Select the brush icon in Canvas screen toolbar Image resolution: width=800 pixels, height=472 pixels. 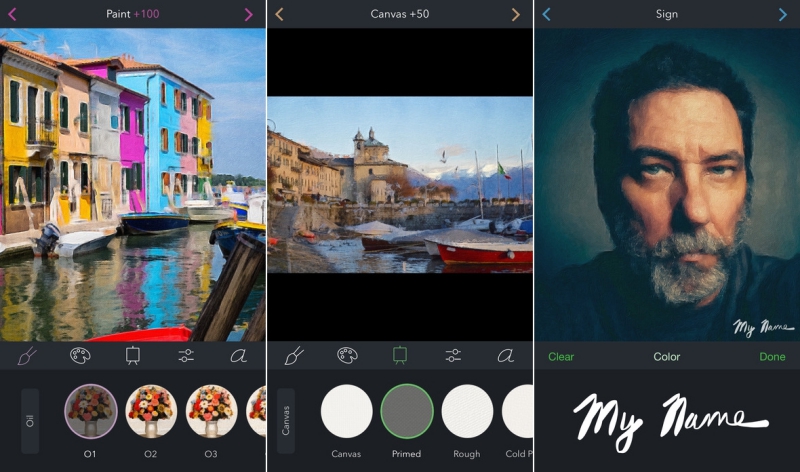(x=294, y=355)
